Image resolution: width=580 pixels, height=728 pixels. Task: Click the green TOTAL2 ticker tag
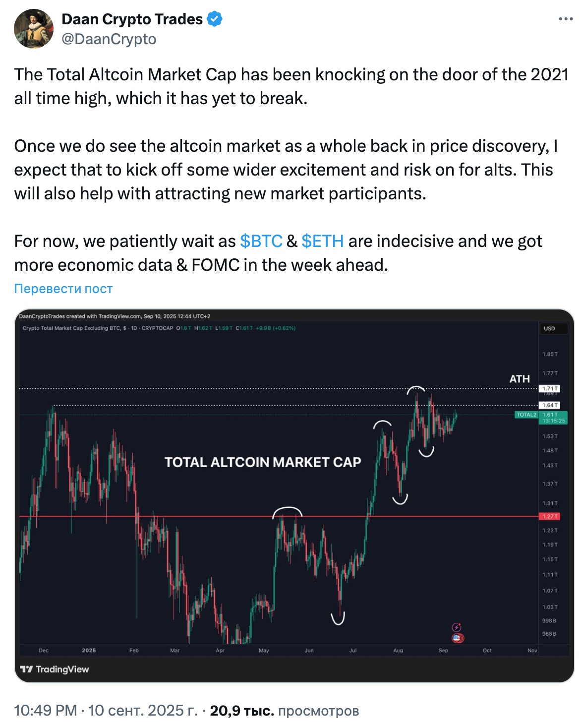526,415
